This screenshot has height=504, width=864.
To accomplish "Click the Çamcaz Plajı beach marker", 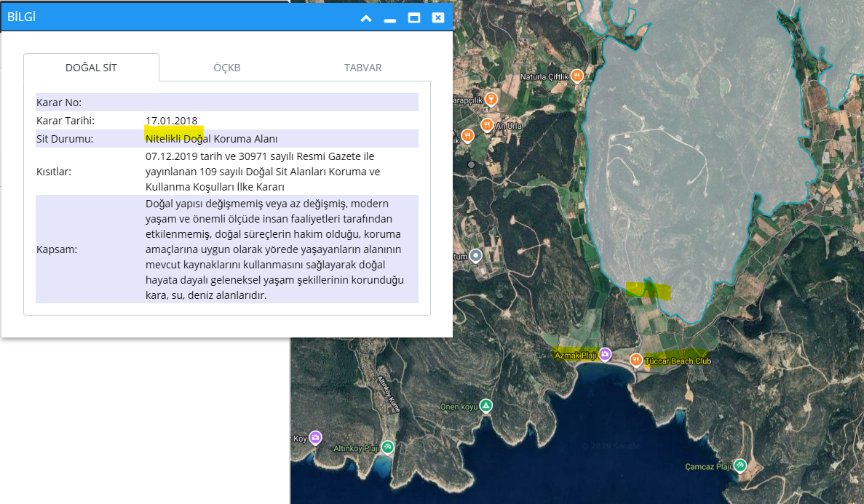I will [740, 465].
